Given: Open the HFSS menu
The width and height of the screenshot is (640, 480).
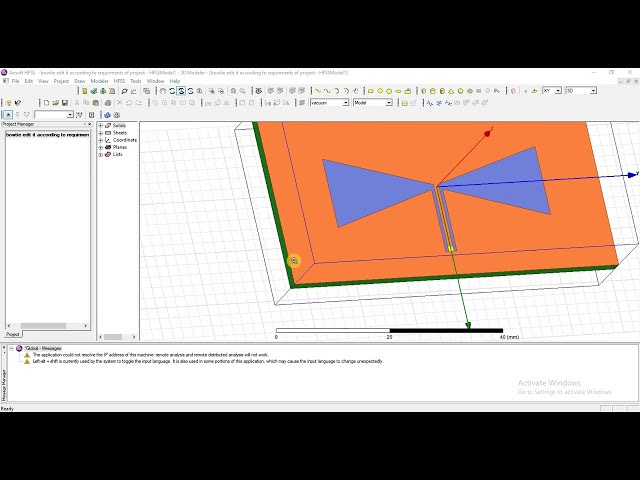Looking at the screenshot, I should point(119,81).
